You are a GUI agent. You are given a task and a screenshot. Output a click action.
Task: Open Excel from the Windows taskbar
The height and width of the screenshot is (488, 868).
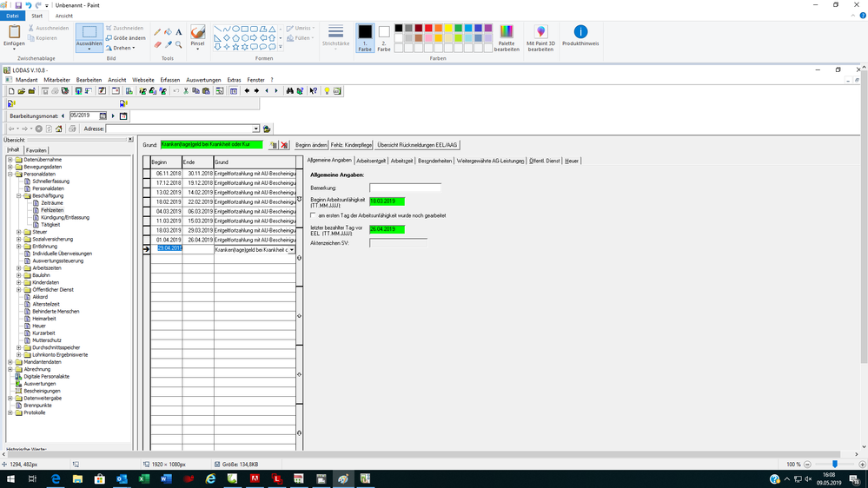click(x=144, y=479)
